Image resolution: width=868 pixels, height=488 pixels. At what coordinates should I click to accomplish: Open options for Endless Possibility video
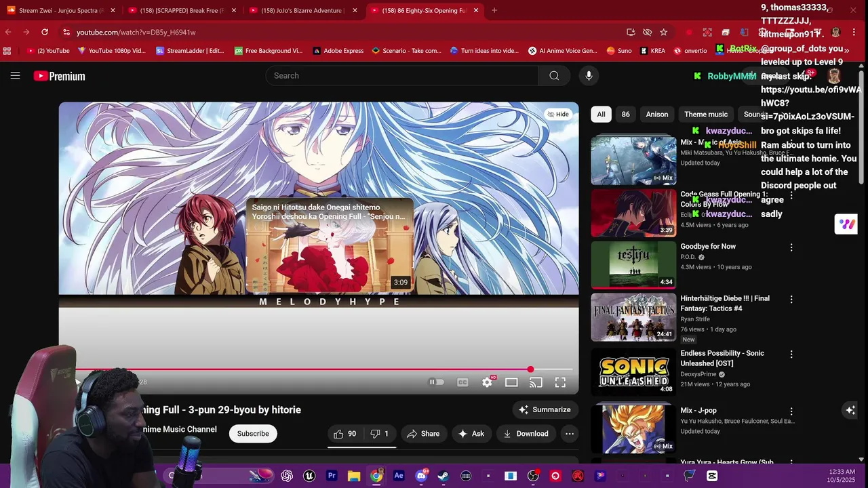[x=791, y=354]
